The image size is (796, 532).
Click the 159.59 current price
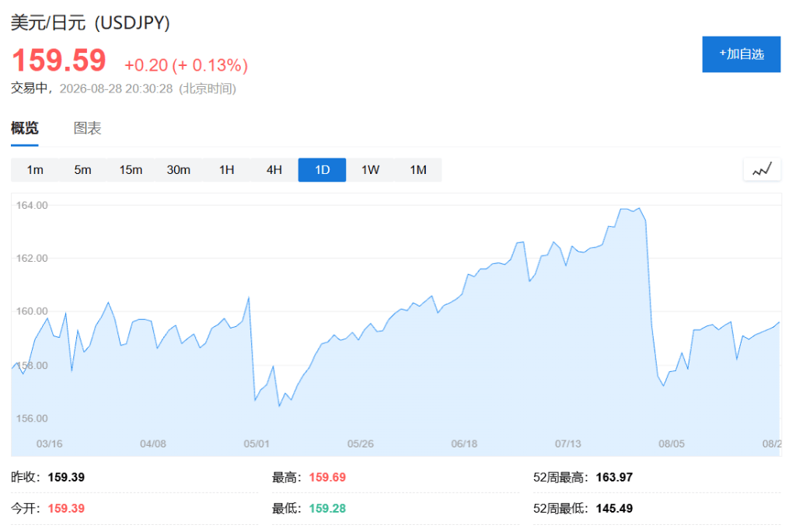point(59,60)
